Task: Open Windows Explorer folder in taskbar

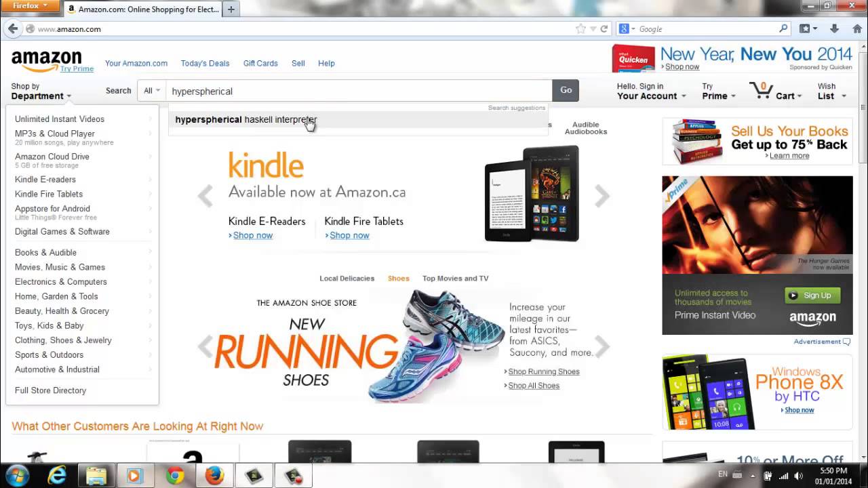Action: point(96,476)
